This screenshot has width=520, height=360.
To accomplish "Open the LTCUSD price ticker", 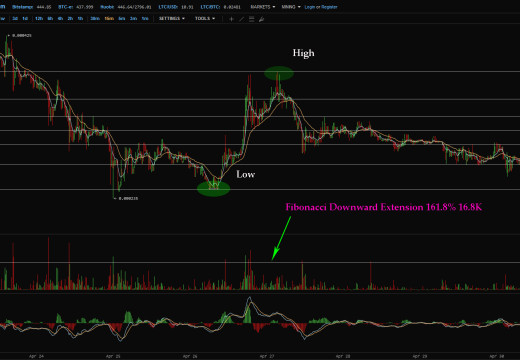I will click(x=176, y=7).
